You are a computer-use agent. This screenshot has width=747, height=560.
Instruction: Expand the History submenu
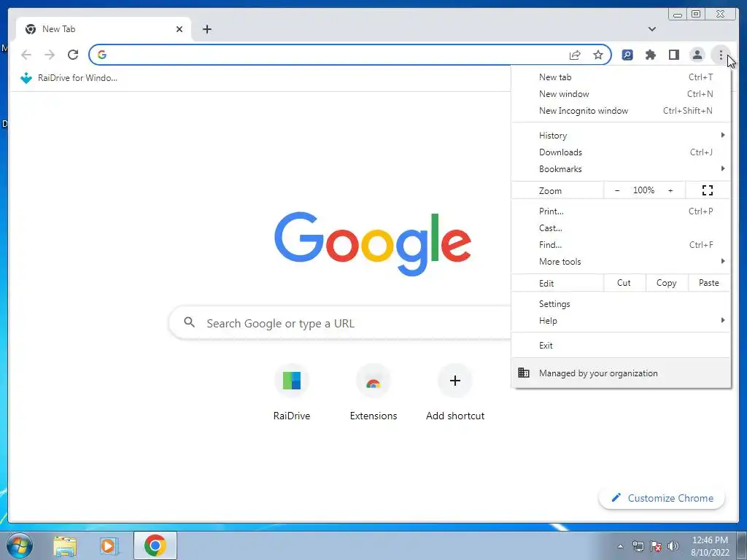tap(621, 135)
